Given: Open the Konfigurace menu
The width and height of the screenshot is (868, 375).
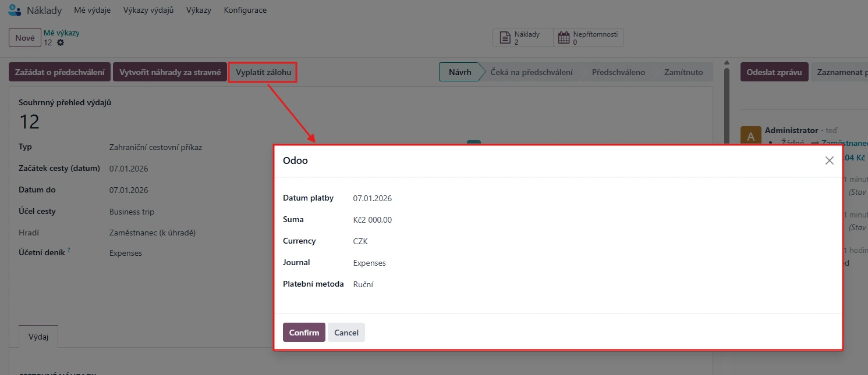Looking at the screenshot, I should pos(245,10).
